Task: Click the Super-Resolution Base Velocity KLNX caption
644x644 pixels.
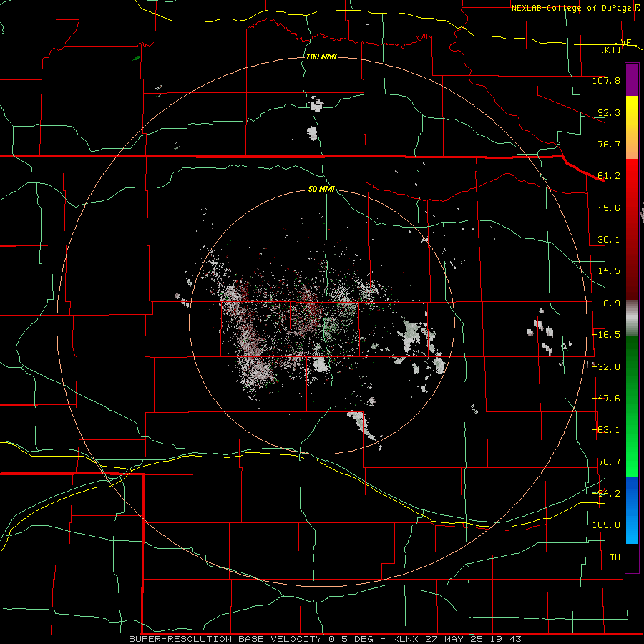Action: coord(326,639)
